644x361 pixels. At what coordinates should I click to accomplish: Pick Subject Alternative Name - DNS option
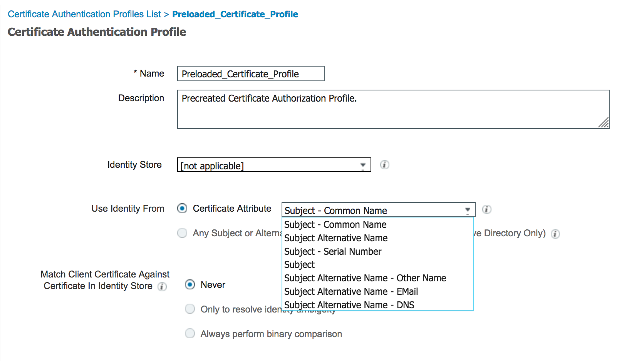[x=349, y=305]
